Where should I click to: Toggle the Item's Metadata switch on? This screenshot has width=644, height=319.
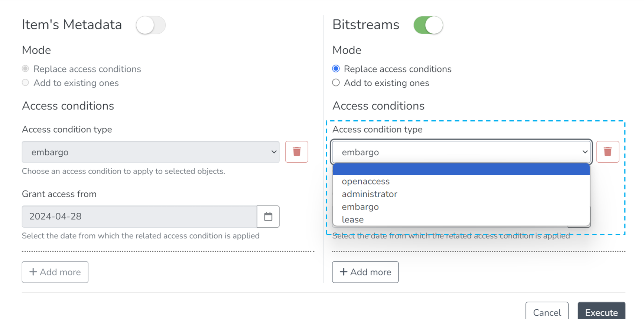point(150,25)
